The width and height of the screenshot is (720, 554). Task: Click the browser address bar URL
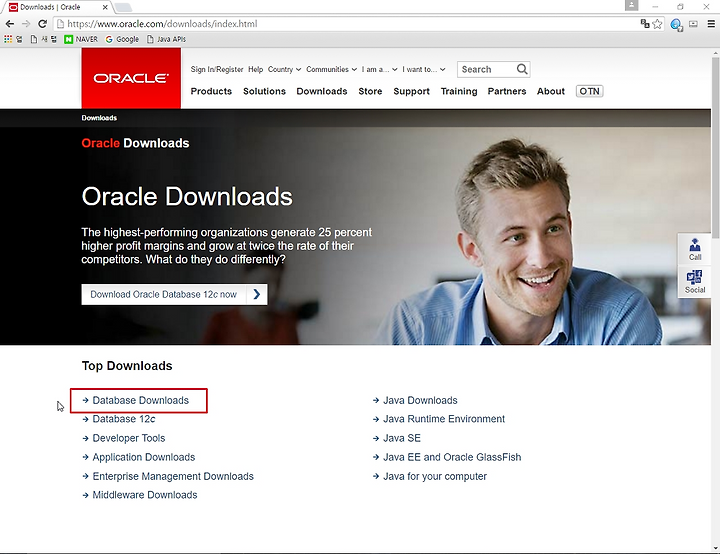tap(162, 24)
